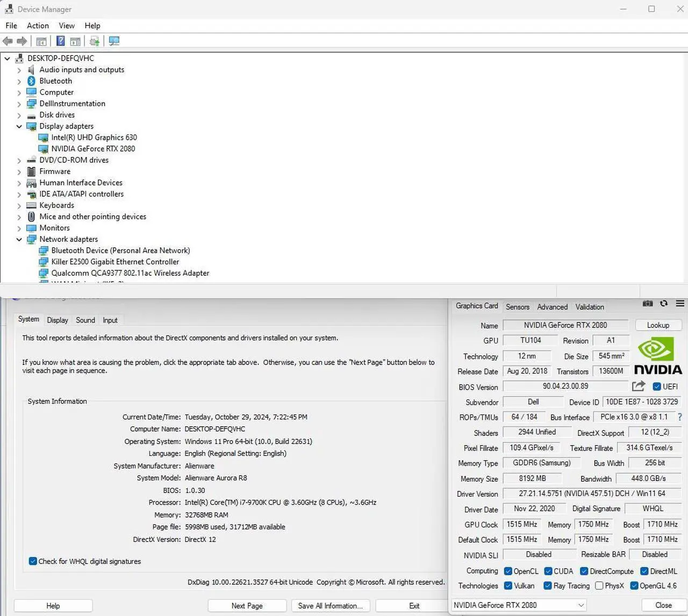Screen dimensions: 688x616
Task: Click the Show/Hide Console Tree toolbar icon
Action: (x=41, y=41)
